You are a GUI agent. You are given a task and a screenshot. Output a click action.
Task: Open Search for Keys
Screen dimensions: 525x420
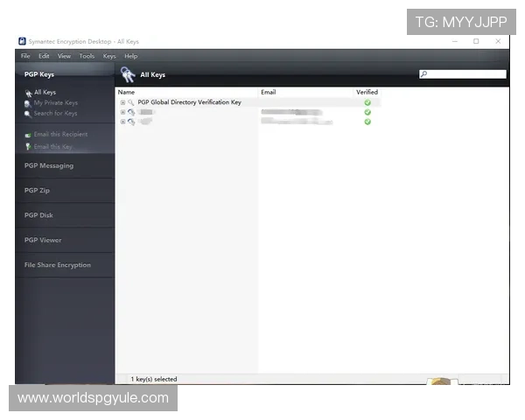pos(55,113)
